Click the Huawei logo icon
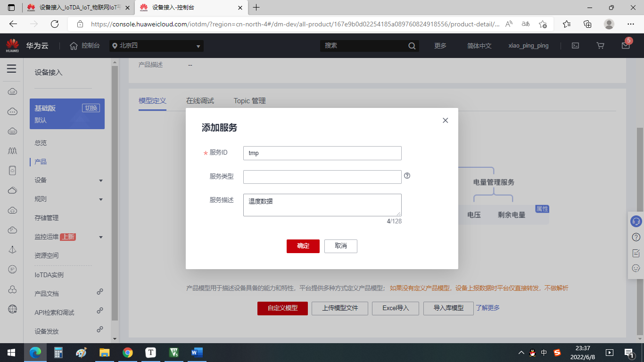The height and width of the screenshot is (362, 644). pyautogui.click(x=12, y=46)
